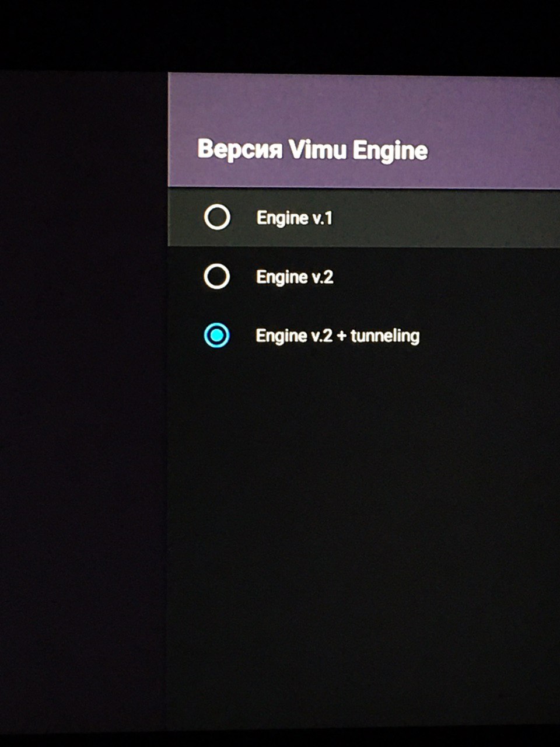Choose the 'Engine v.1' text label

pyautogui.click(x=294, y=218)
